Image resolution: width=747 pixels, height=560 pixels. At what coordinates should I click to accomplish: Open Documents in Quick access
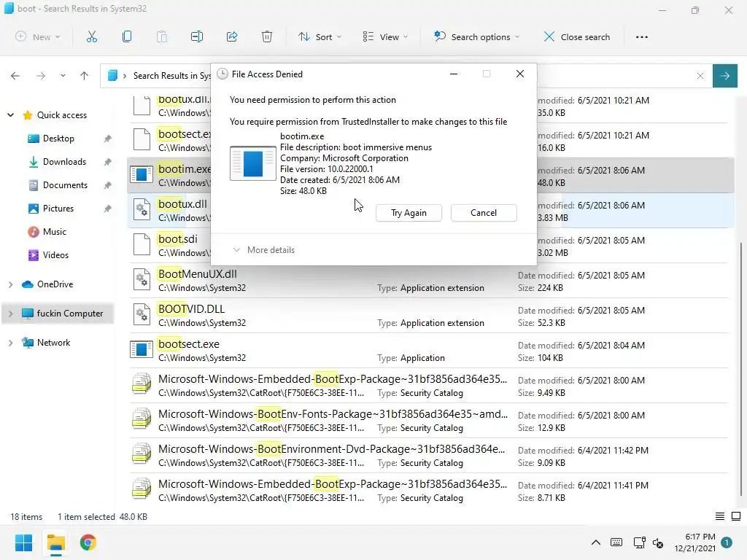[65, 185]
